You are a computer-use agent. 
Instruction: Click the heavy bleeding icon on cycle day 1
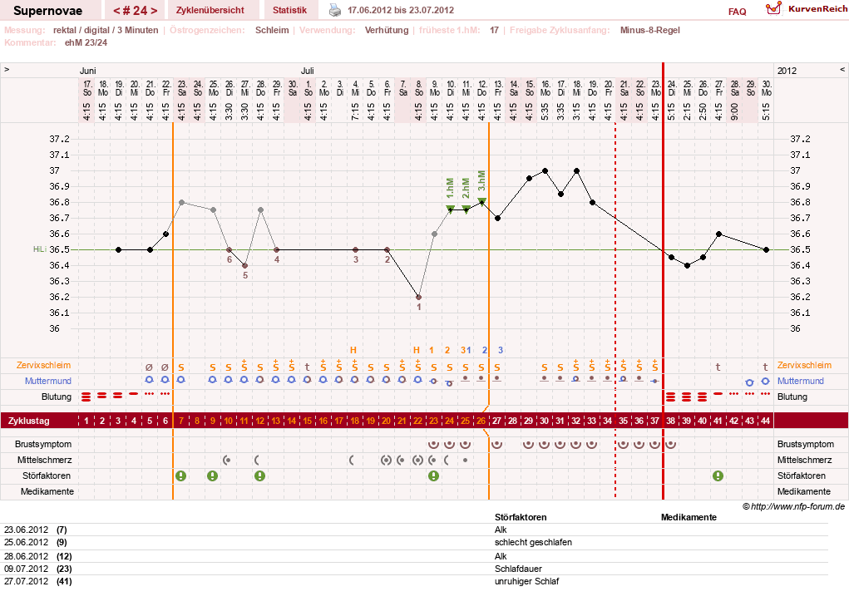tap(86, 397)
